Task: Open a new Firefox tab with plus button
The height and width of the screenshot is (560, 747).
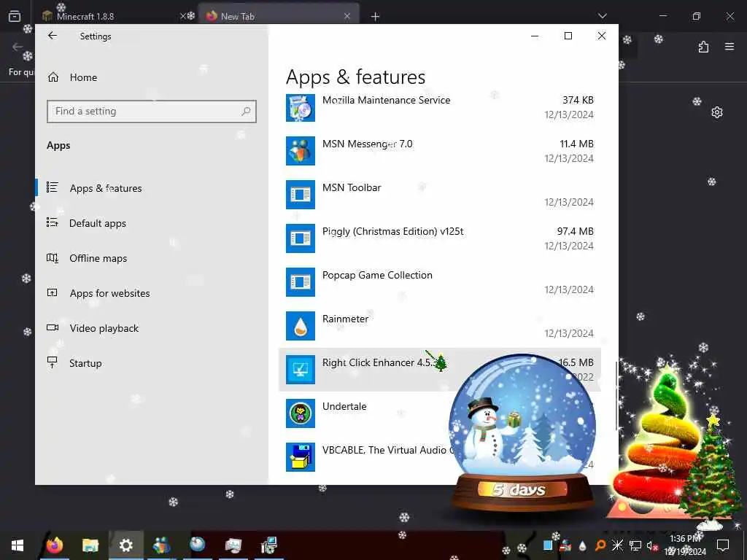Action: click(376, 17)
